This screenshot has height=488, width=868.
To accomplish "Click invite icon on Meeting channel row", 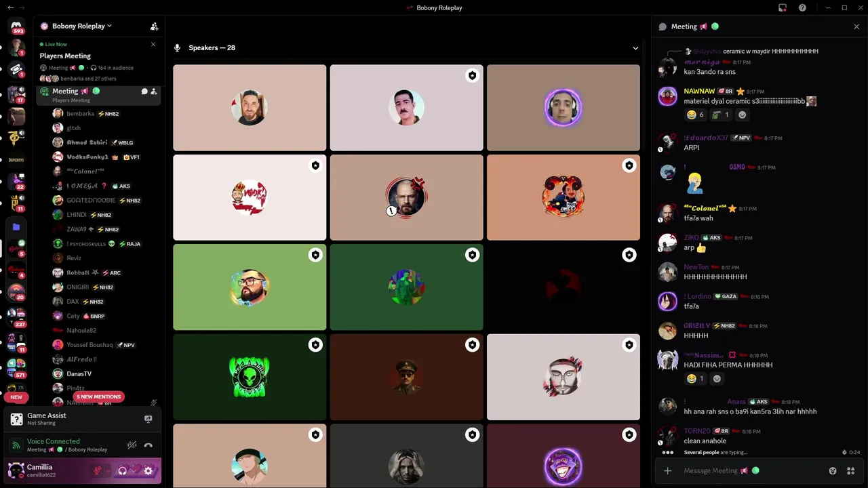I will pos(154,91).
